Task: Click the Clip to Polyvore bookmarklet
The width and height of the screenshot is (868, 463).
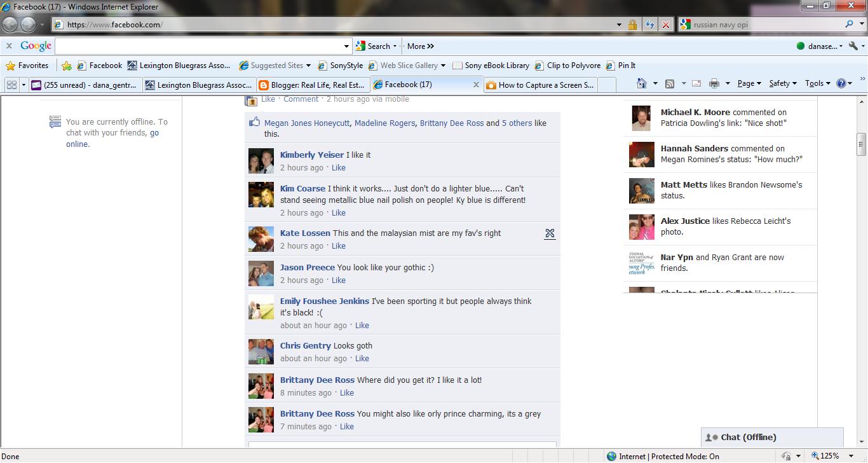Action: pos(567,65)
